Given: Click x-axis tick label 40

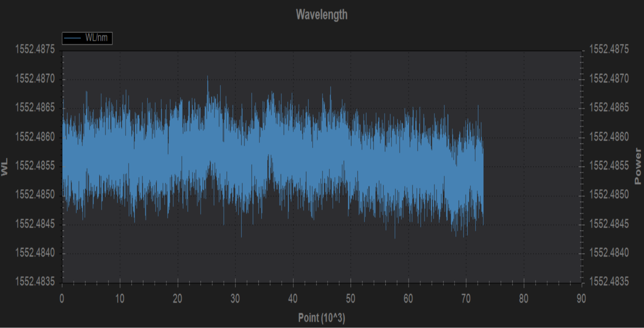Looking at the screenshot, I should pos(293,299).
